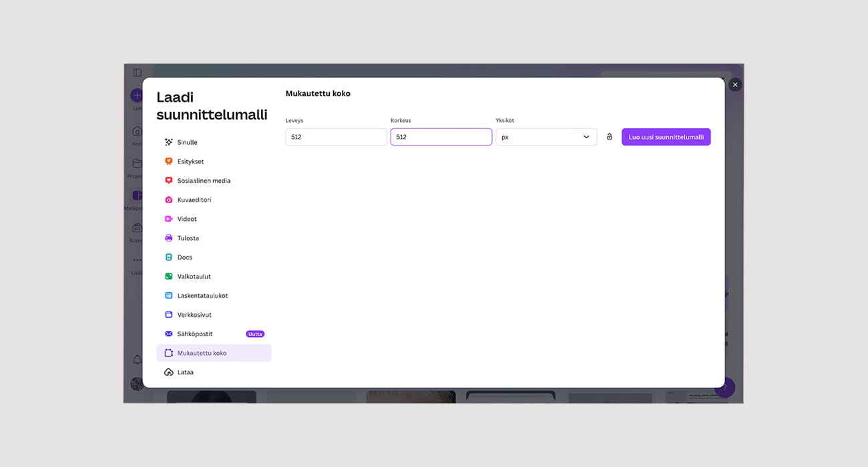868x467 pixels.
Task: Click the Leveys width input field
Action: click(336, 137)
